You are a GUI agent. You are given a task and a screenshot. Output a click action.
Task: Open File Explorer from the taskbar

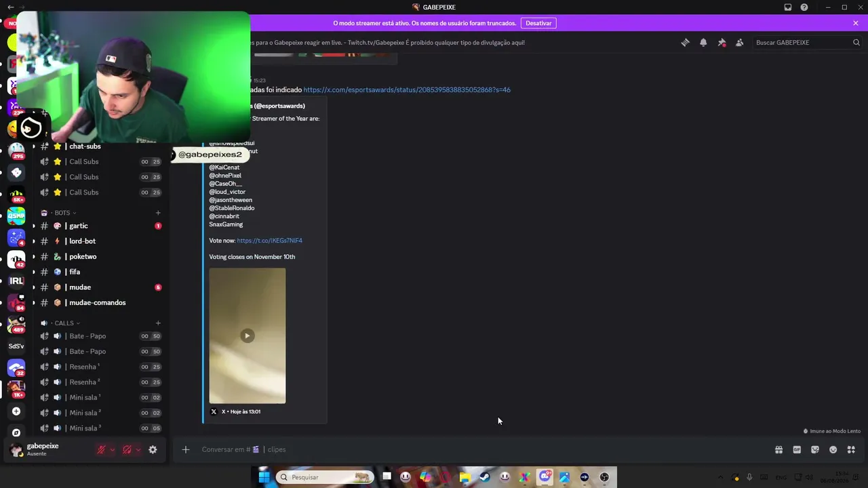coord(465,477)
